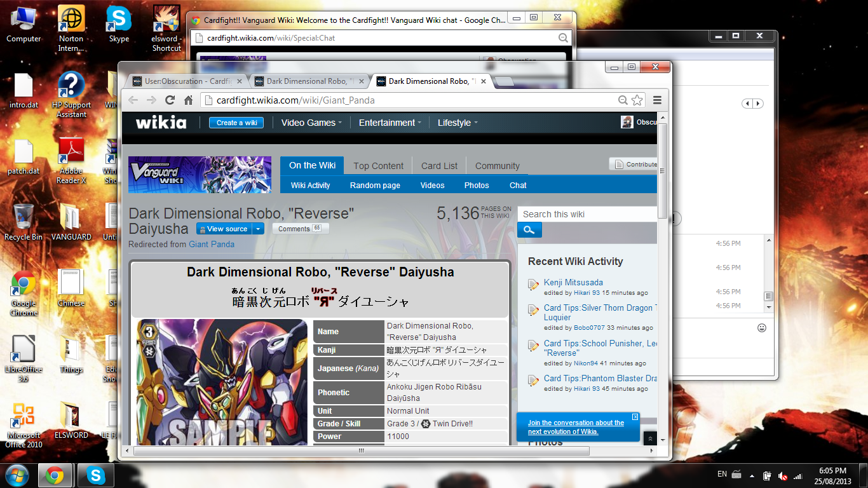Open the Card List tab

(x=439, y=166)
